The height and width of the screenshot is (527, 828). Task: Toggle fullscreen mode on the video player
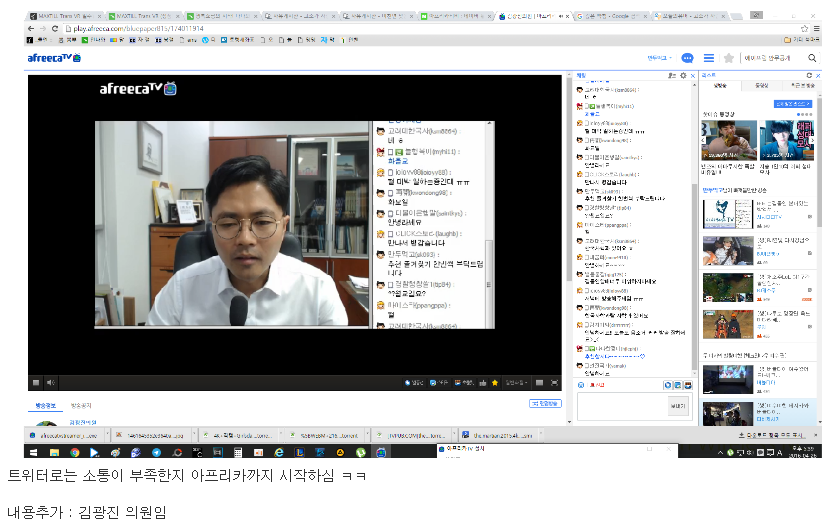[x=554, y=382]
